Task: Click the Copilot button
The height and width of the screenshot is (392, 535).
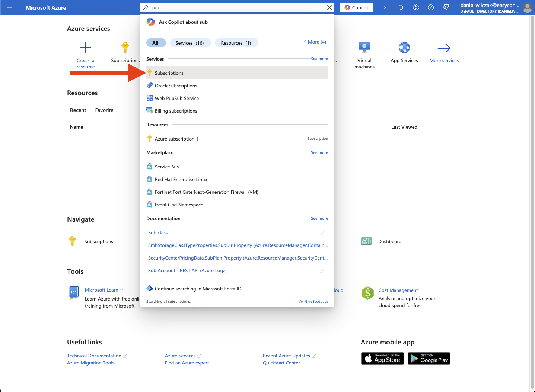Action: (356, 7)
